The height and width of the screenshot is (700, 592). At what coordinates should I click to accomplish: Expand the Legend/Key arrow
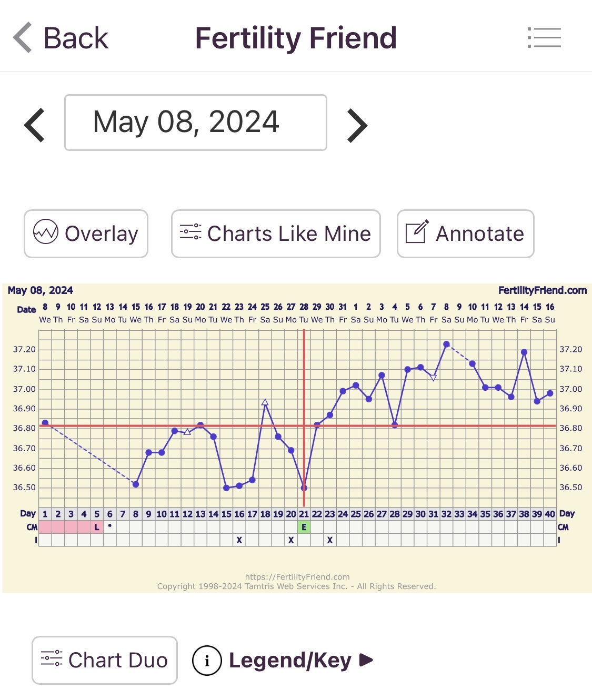[x=366, y=660]
